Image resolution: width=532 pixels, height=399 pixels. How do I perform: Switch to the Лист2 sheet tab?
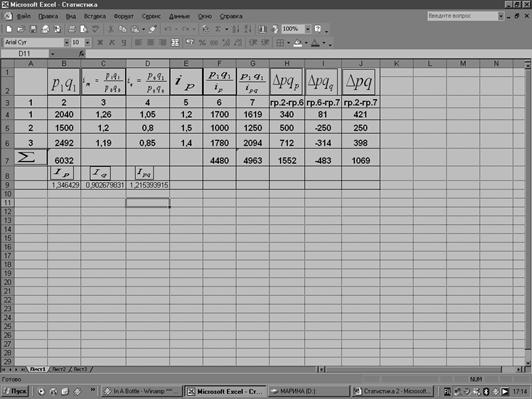point(59,369)
